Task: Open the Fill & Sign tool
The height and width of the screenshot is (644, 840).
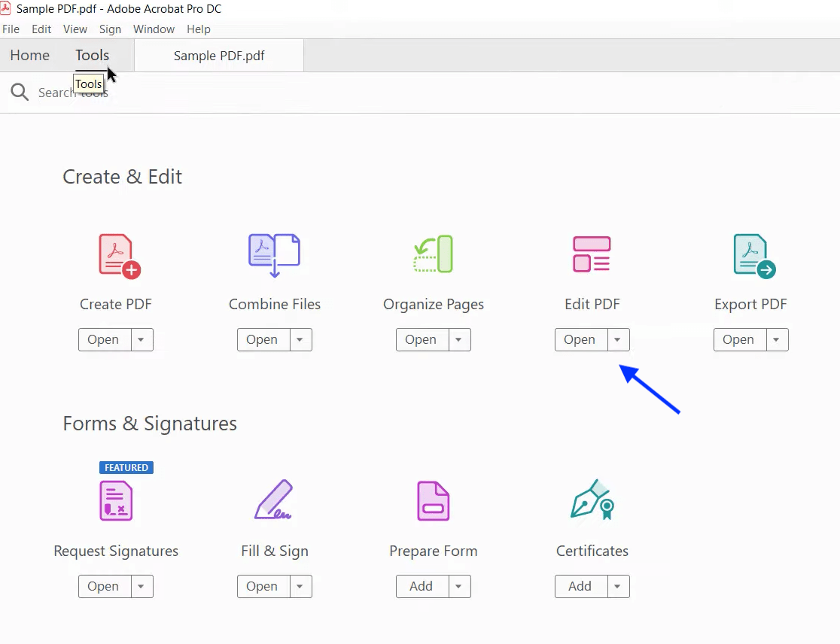Action: click(263, 586)
